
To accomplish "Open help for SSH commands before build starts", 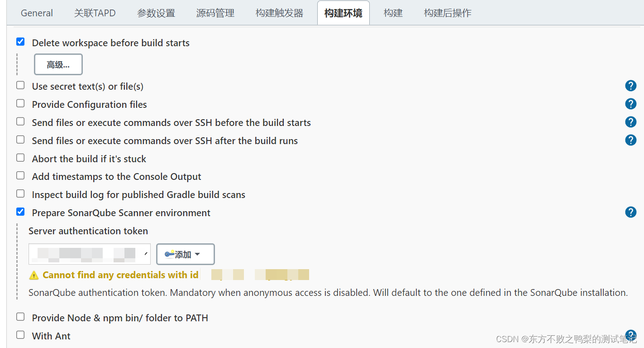I will point(631,122).
